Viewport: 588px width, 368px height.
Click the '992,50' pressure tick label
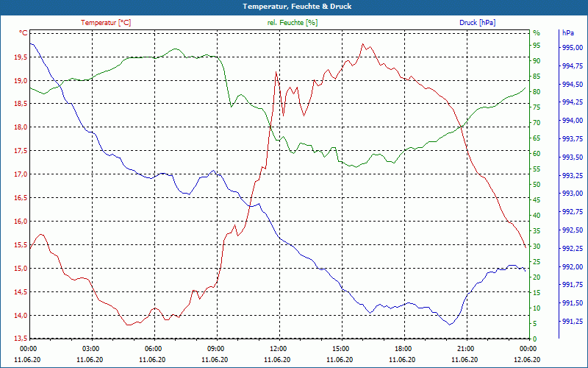[573, 230]
